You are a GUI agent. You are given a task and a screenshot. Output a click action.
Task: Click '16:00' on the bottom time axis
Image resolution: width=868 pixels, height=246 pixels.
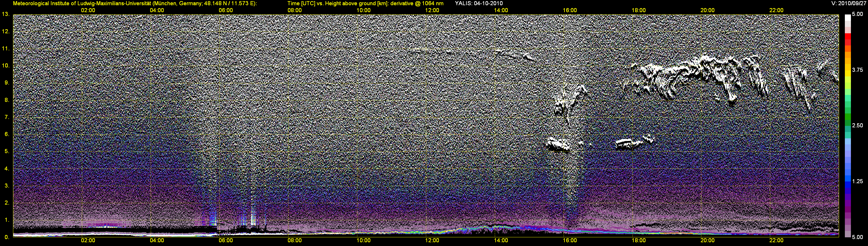tap(570, 241)
